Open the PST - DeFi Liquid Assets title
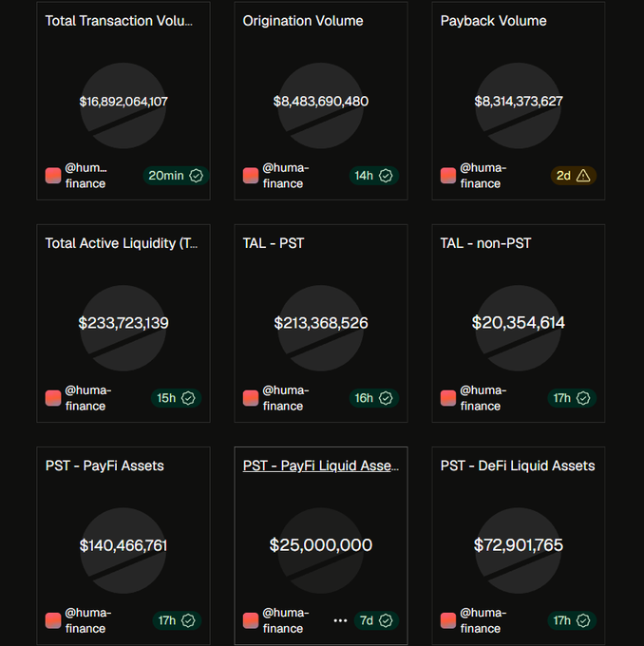The height and width of the screenshot is (646, 644). click(518, 465)
